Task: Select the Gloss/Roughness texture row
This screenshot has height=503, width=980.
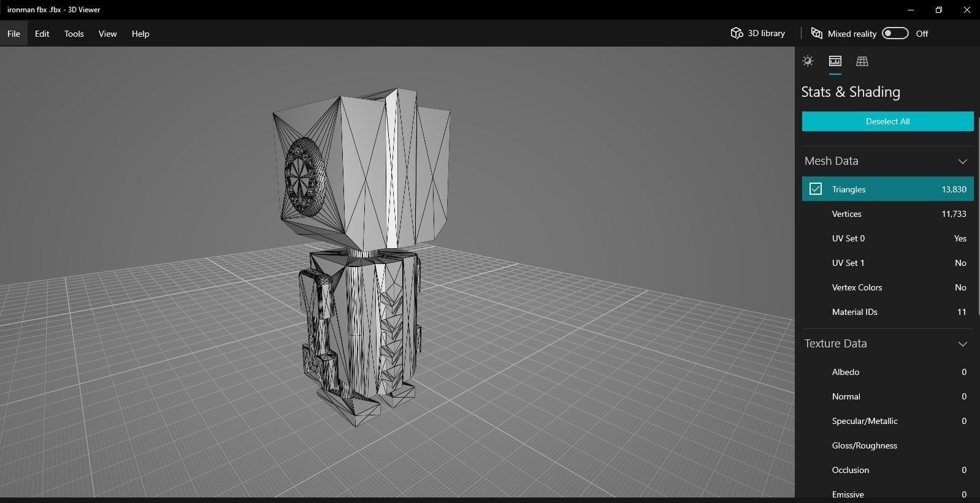Action: coord(887,445)
